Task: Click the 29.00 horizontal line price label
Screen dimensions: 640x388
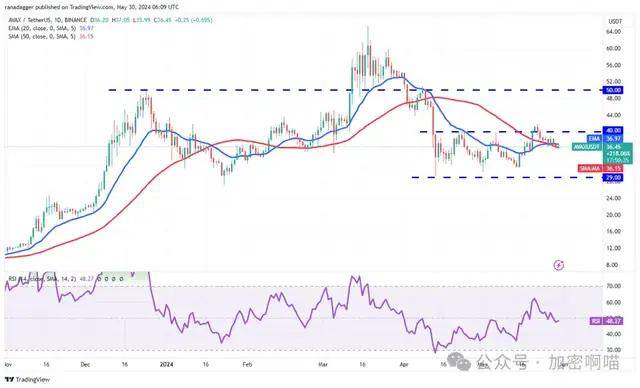Action: (x=613, y=177)
